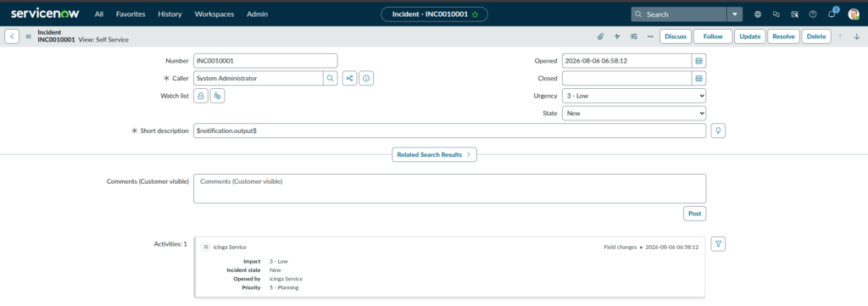
Task: Click the Follow button
Action: [x=713, y=36]
